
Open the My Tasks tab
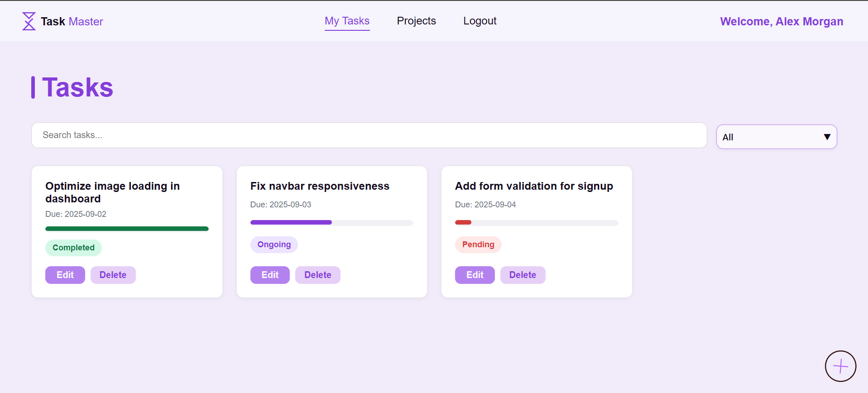347,21
